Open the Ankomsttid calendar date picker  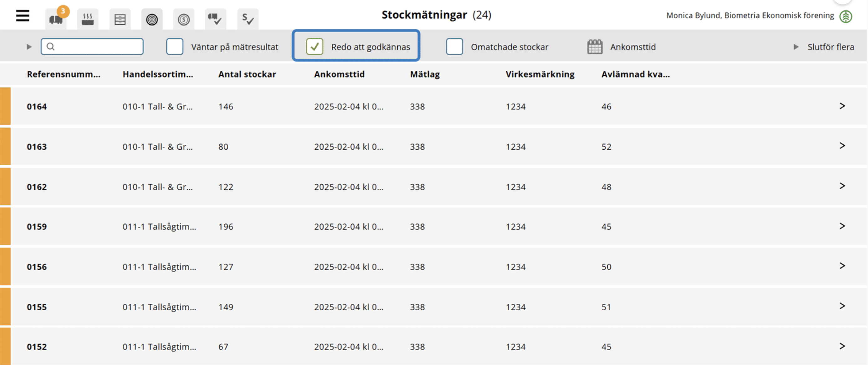click(595, 47)
